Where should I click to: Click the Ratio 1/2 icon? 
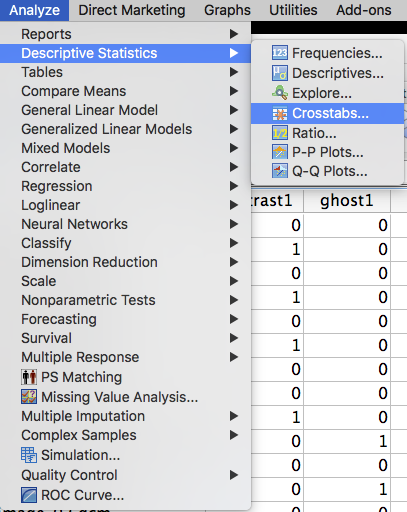(x=280, y=133)
